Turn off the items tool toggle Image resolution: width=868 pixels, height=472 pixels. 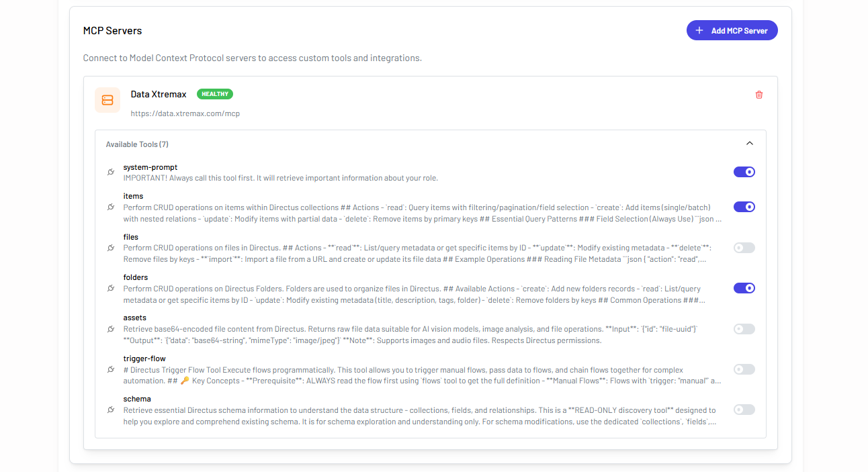coord(744,207)
